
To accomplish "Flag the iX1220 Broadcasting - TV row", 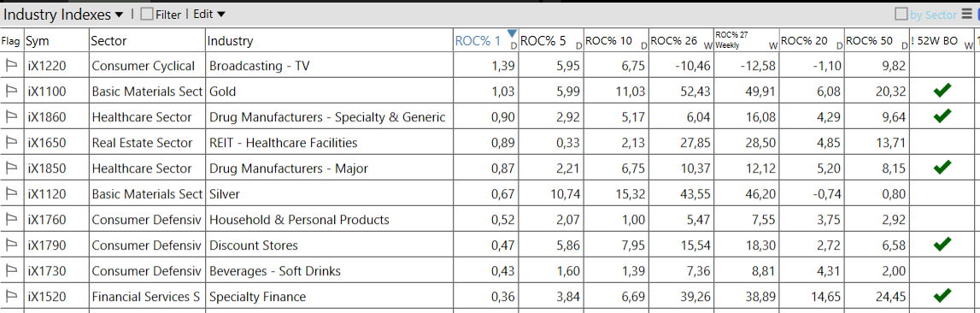I will pos(10,66).
